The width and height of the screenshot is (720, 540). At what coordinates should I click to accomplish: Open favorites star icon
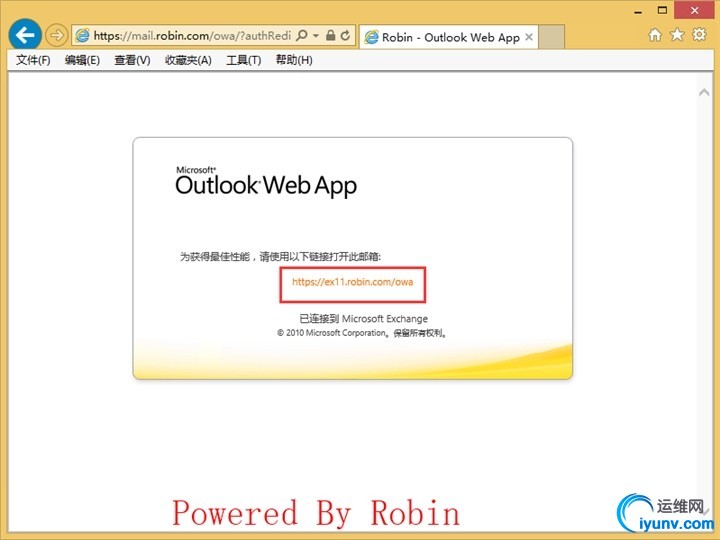pos(677,34)
